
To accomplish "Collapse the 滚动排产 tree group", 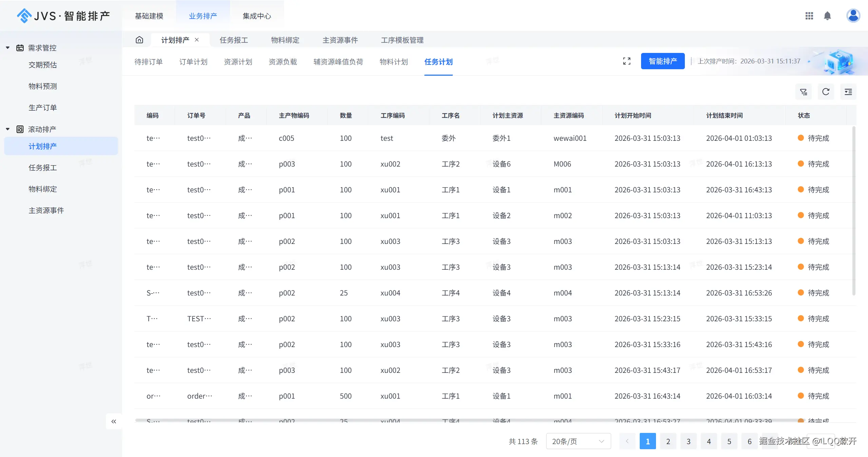I will tap(7, 129).
